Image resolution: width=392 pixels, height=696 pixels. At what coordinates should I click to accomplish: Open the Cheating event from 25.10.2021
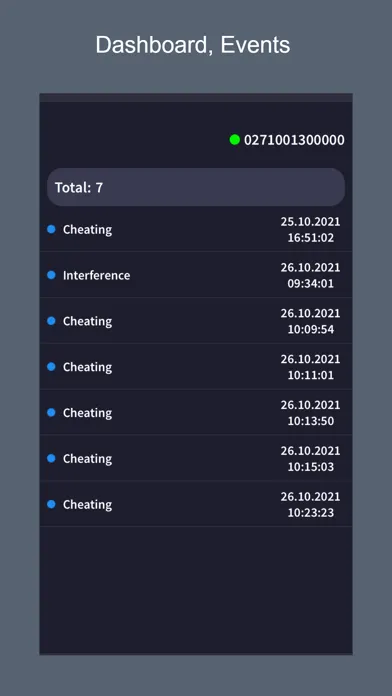[196, 229]
